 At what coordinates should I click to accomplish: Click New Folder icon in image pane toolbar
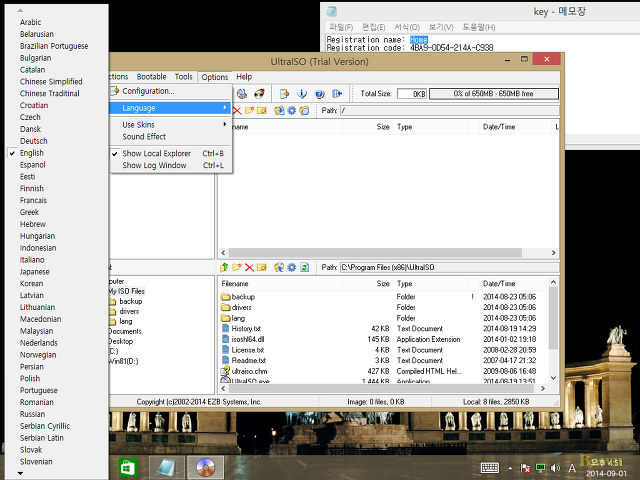click(249, 111)
